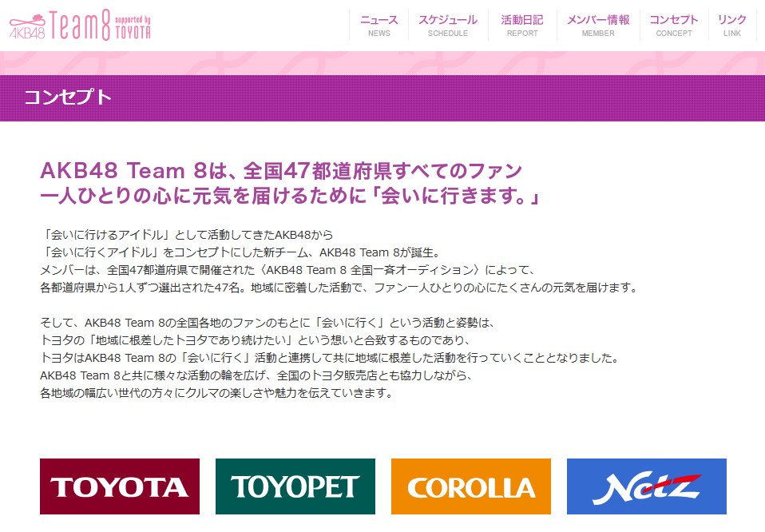Click the line about 全国一斉オーディション
Screen dimensions: 765x532
287,270
